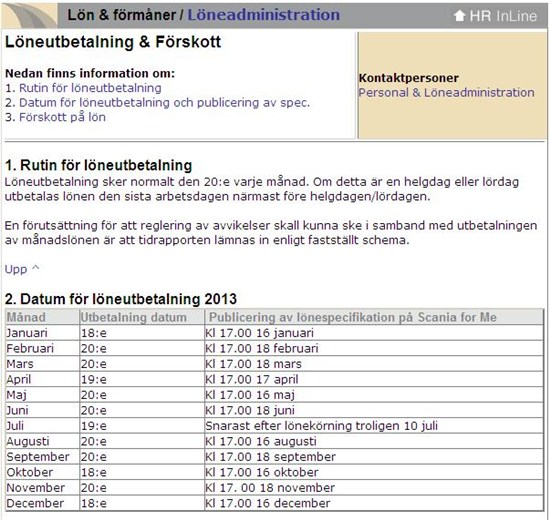
Task: Select the Juli publication note cell
Action: pyautogui.click(x=374, y=426)
